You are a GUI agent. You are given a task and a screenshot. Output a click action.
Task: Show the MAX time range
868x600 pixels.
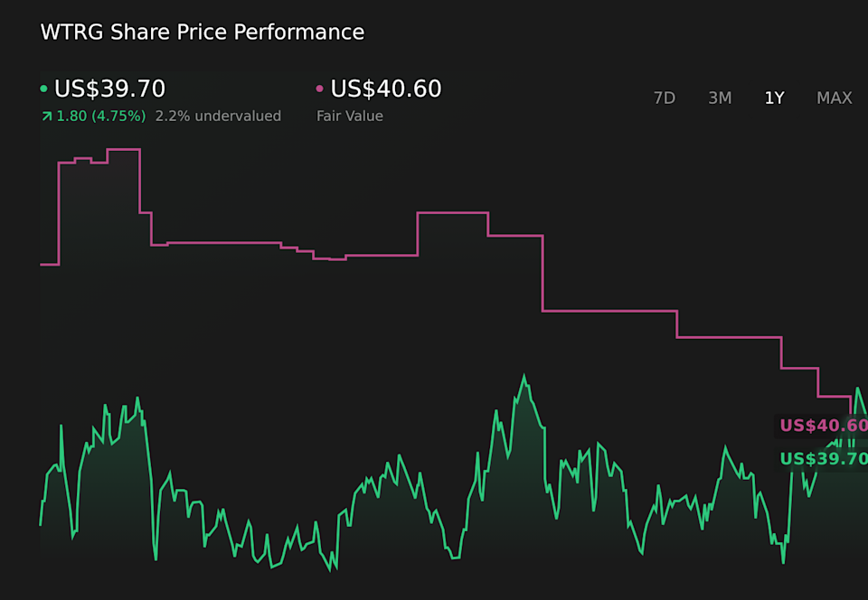834,98
